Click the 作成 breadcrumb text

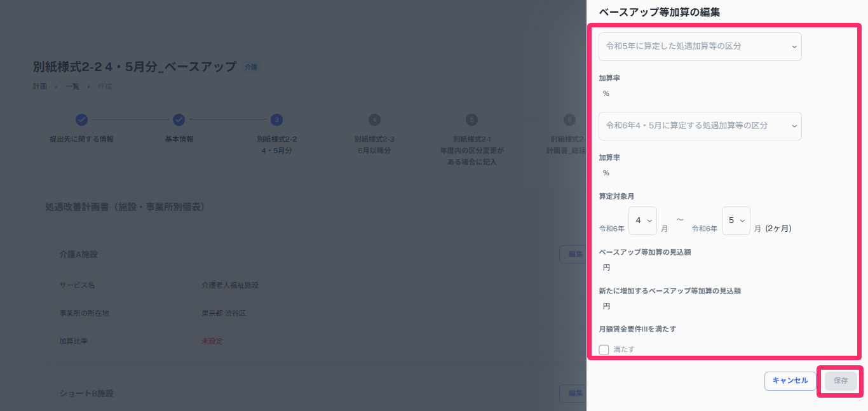pyautogui.click(x=105, y=86)
